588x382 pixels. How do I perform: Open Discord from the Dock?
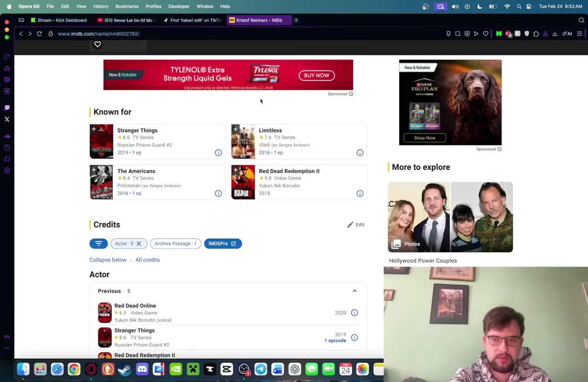pos(142,369)
